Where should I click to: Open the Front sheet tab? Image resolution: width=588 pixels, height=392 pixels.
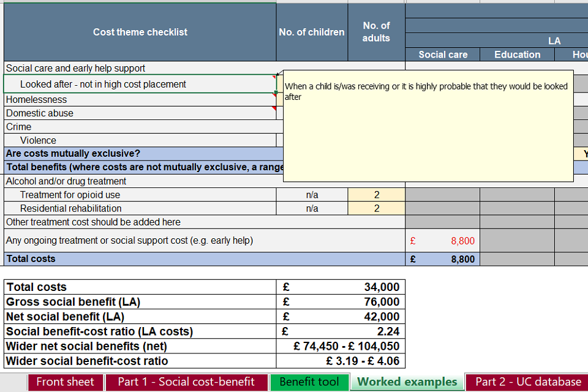pos(66,382)
